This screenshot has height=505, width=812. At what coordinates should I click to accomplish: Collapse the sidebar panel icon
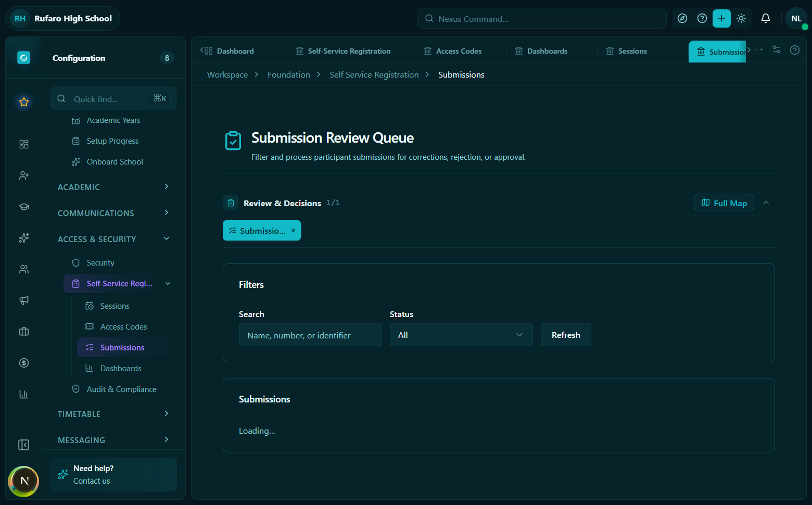coord(24,445)
